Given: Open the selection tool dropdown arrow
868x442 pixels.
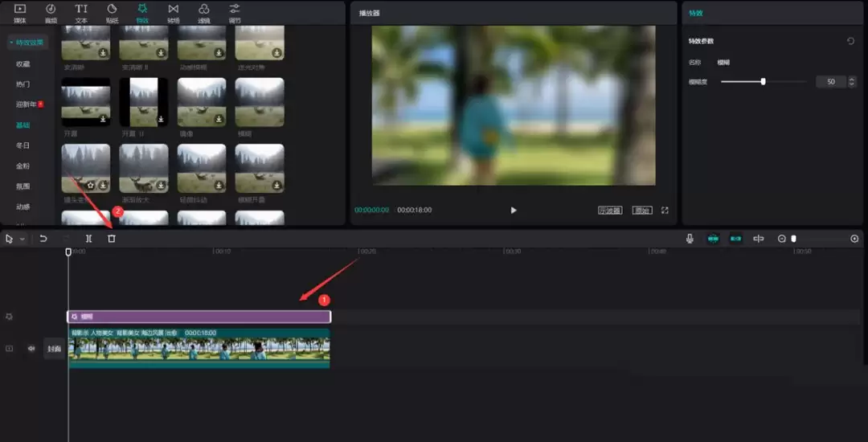Looking at the screenshot, I should tap(22, 239).
